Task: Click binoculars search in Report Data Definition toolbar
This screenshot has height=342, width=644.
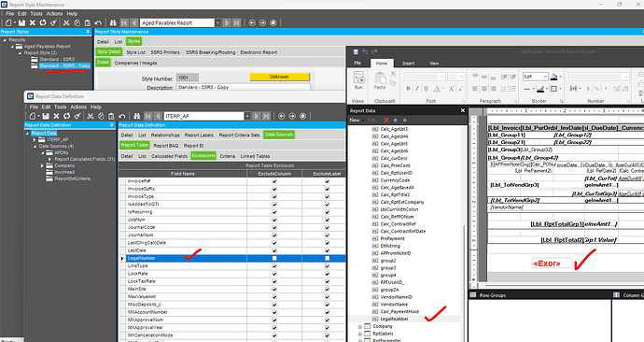Action: (137, 116)
